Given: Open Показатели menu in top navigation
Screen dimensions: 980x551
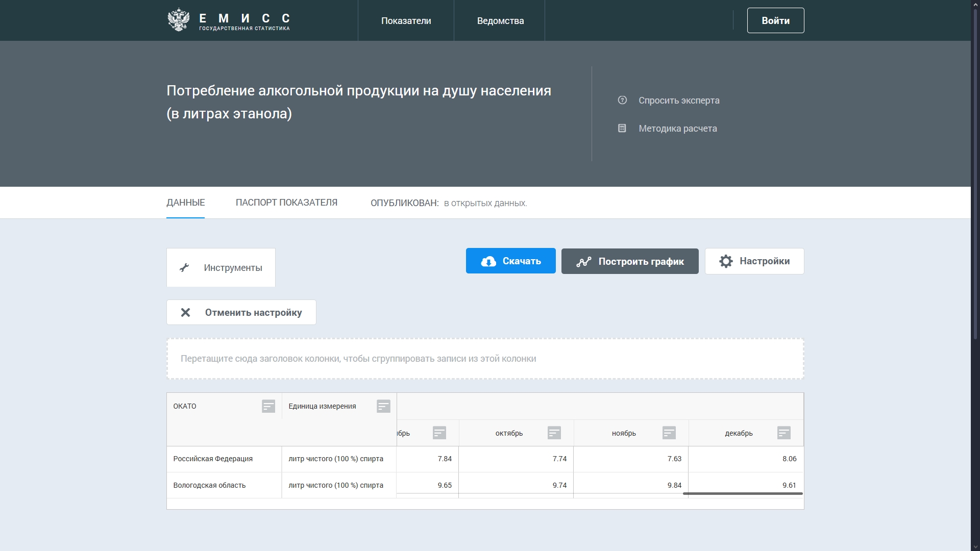Looking at the screenshot, I should pos(406,21).
